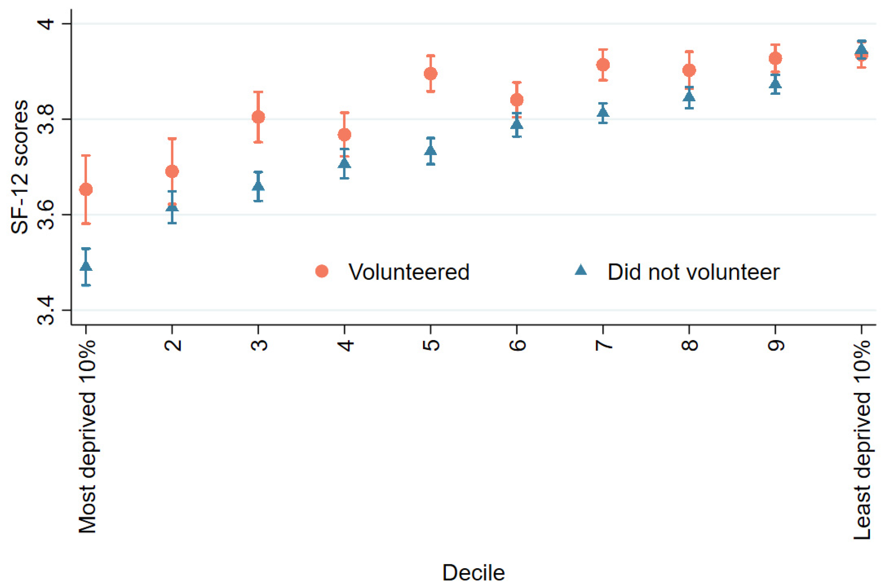Click the Volunteered circle for most deprived decile
The image size is (886, 588).
point(86,189)
